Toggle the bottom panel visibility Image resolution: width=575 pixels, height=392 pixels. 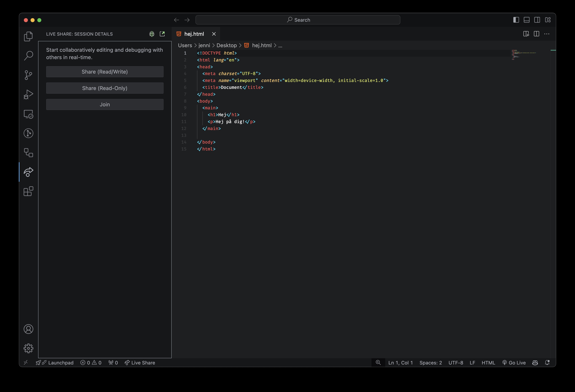(x=526, y=20)
